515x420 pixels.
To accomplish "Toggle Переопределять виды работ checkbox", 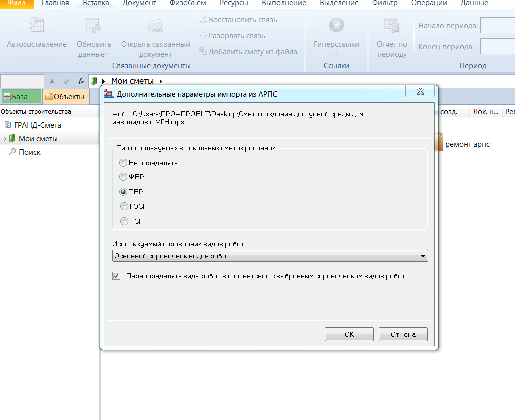I will tap(116, 276).
